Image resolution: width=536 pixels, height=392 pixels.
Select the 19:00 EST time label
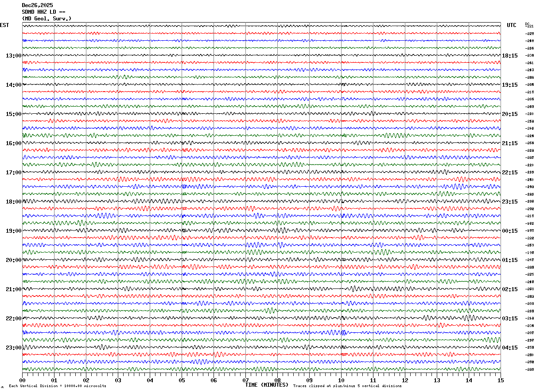click(14, 231)
